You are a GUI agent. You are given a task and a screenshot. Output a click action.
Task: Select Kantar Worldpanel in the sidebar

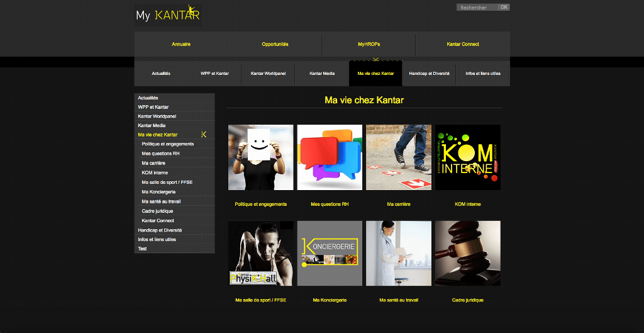click(x=175, y=116)
